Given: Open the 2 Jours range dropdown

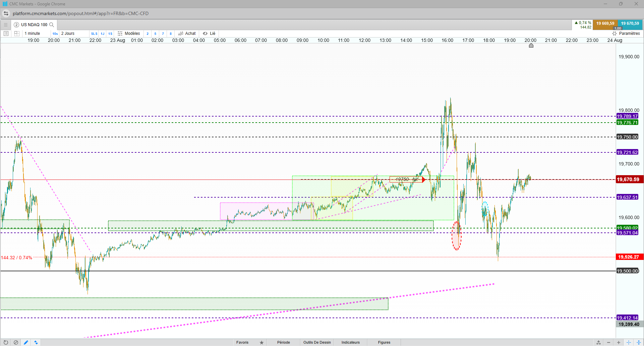Looking at the screenshot, I should [x=68, y=33].
